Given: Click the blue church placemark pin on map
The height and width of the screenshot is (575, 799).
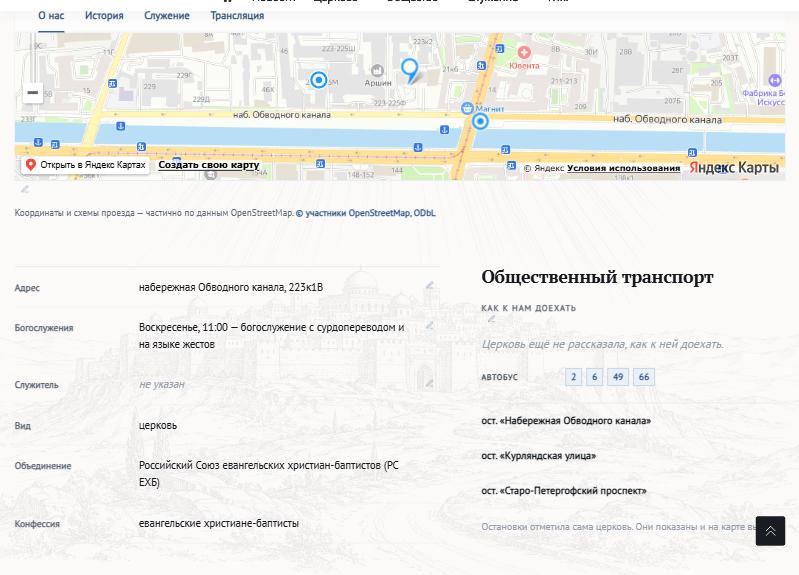Looking at the screenshot, I should point(410,69).
